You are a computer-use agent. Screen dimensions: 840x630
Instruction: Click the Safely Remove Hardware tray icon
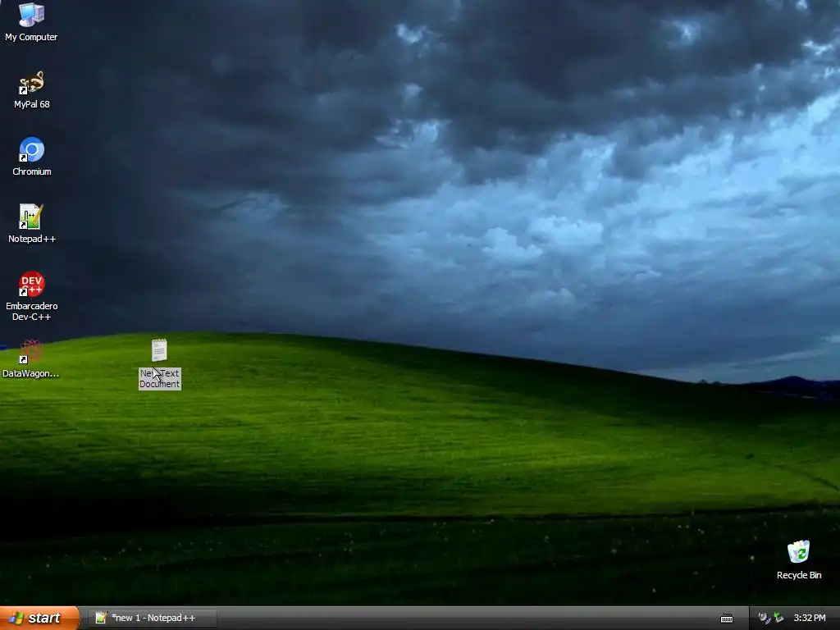point(778,618)
